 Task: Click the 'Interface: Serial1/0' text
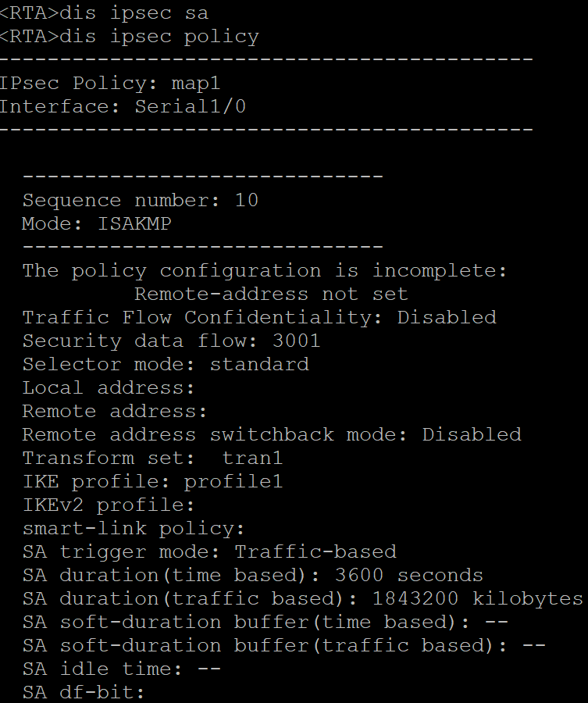[123, 107]
